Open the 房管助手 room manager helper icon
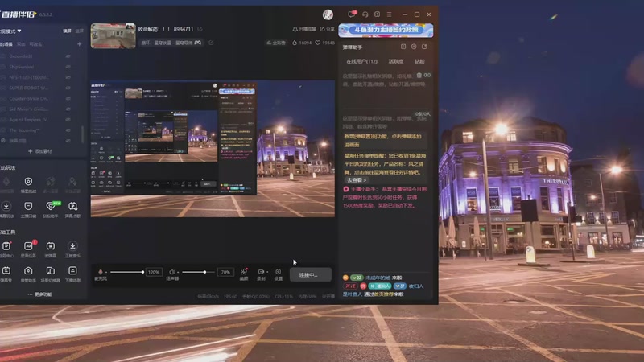644x362 pixels. [x=28, y=271]
